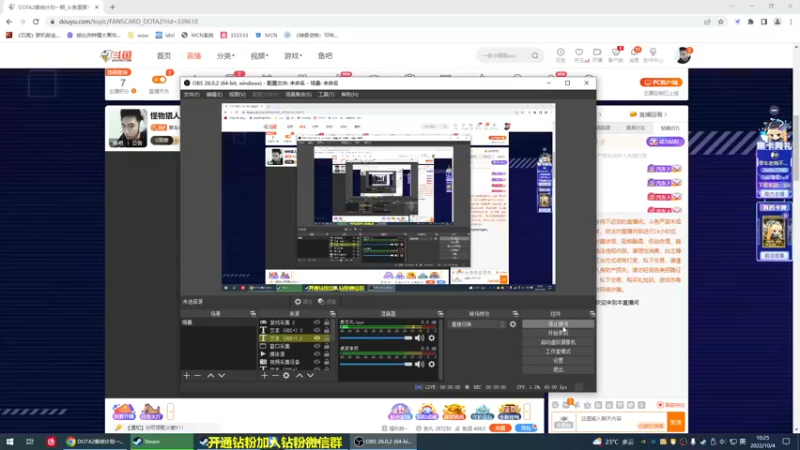Add a new source with plus button

click(264, 376)
